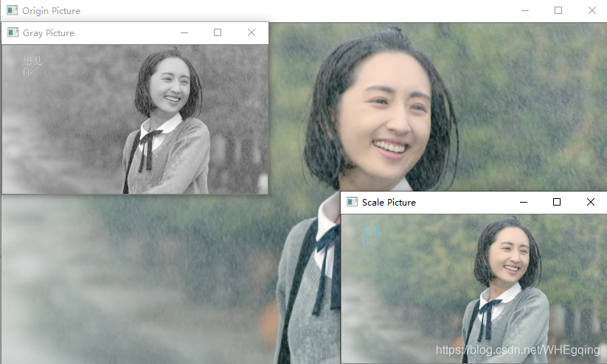Viewport: 607px width, 364px height.
Task: Click the Scale Picture title text
Action: [x=389, y=203]
